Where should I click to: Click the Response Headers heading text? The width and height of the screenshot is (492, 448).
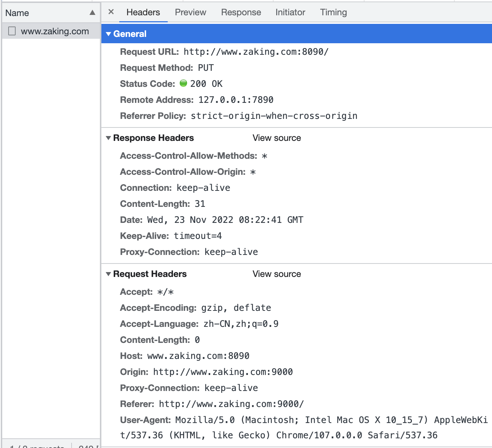point(154,138)
